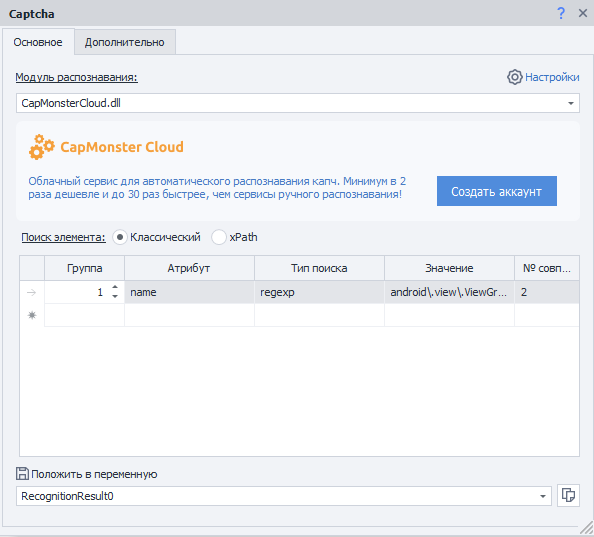Click the copy variable icon button
Viewport: 594px width, 537px height.
pyautogui.click(x=568, y=495)
